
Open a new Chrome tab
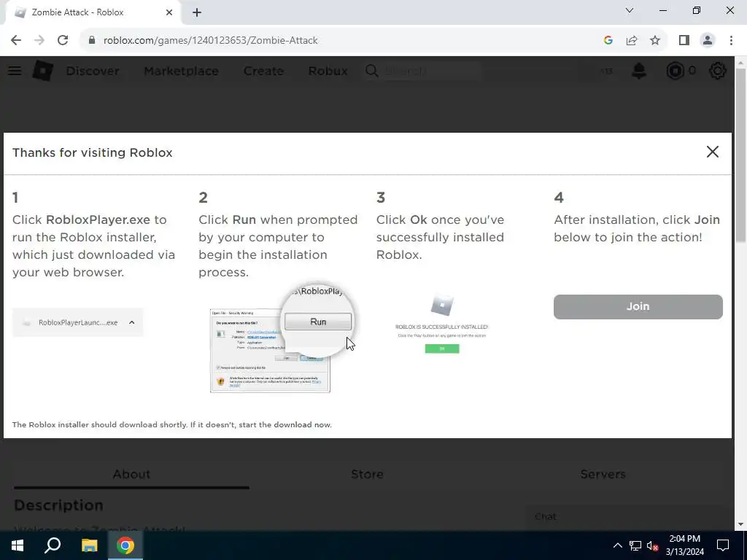pyautogui.click(x=197, y=13)
